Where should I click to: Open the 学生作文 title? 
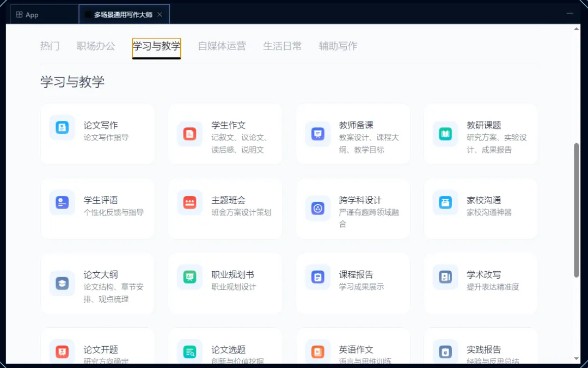[228, 125]
